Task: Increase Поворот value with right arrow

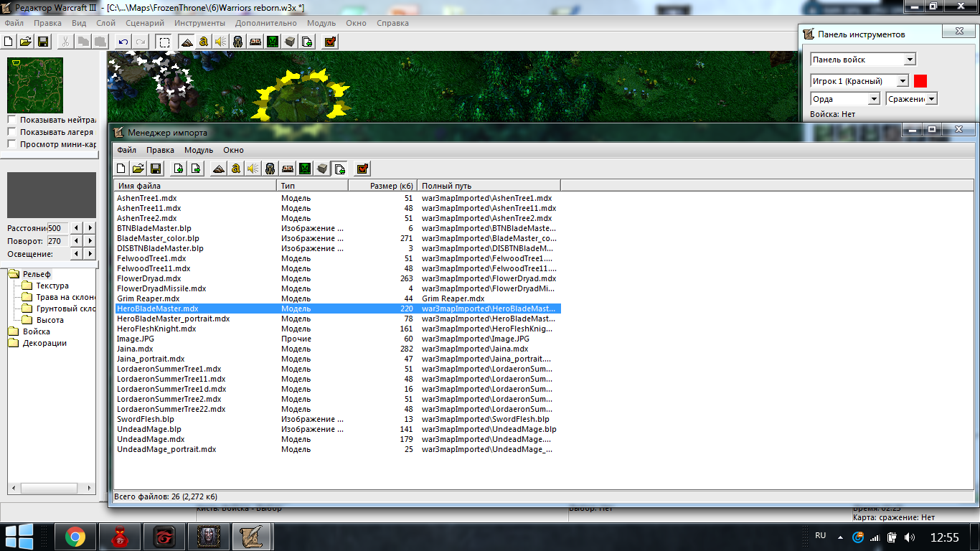Action: (90, 241)
